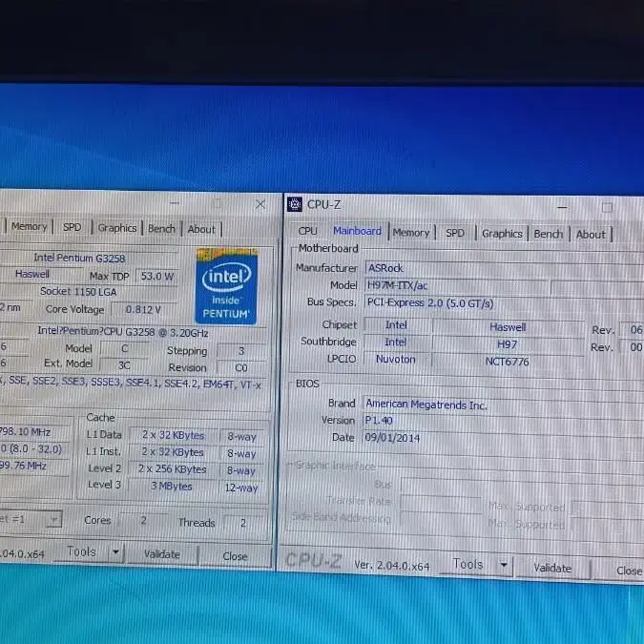Screen dimensions: 644x644
Task: Click the BIOS version P1.40 value
Action: [504, 422]
